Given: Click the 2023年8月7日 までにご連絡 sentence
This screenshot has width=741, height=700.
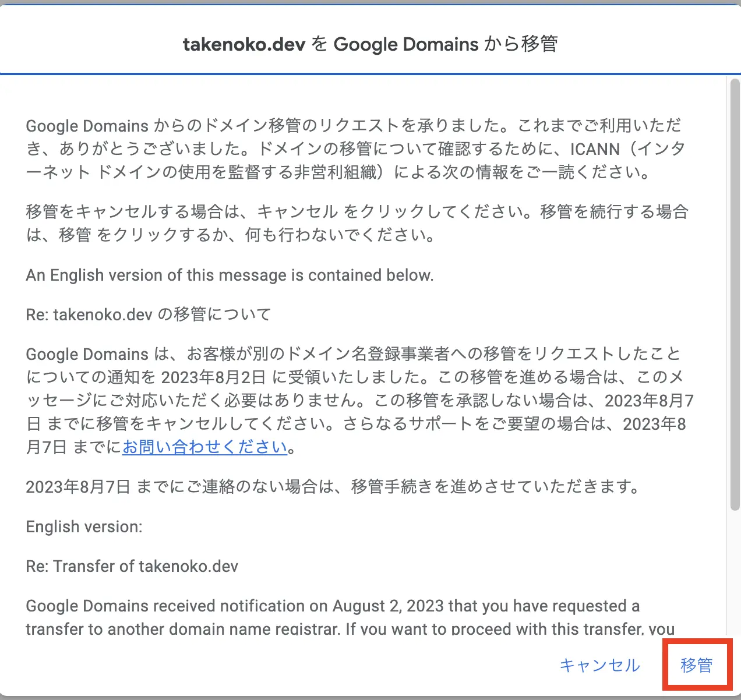Looking at the screenshot, I should 332,486.
